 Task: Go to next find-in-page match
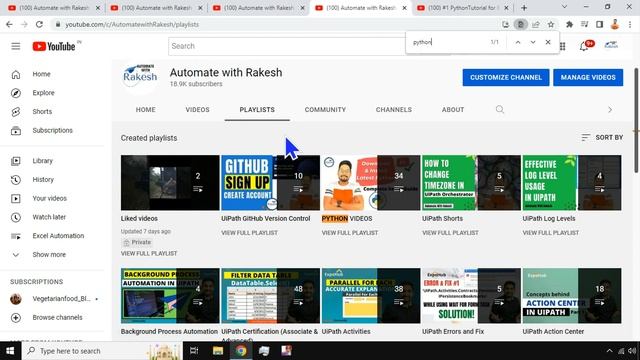[x=533, y=42]
